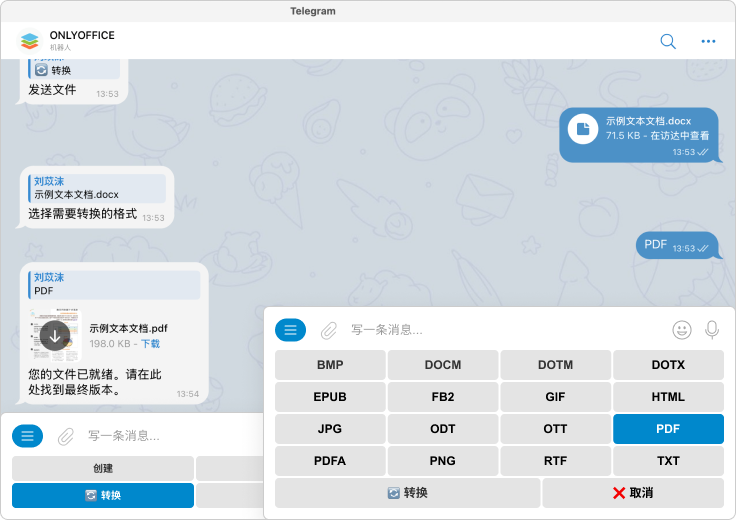736x520 pixels.
Task: Select EPUB as the conversion format
Action: (x=330, y=397)
